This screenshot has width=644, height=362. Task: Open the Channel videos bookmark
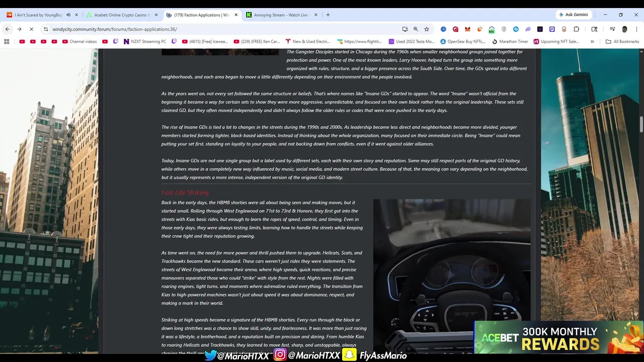(x=79, y=41)
